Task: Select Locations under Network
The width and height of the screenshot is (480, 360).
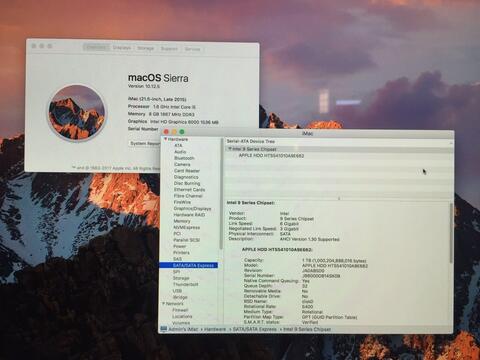Action: 182,316
